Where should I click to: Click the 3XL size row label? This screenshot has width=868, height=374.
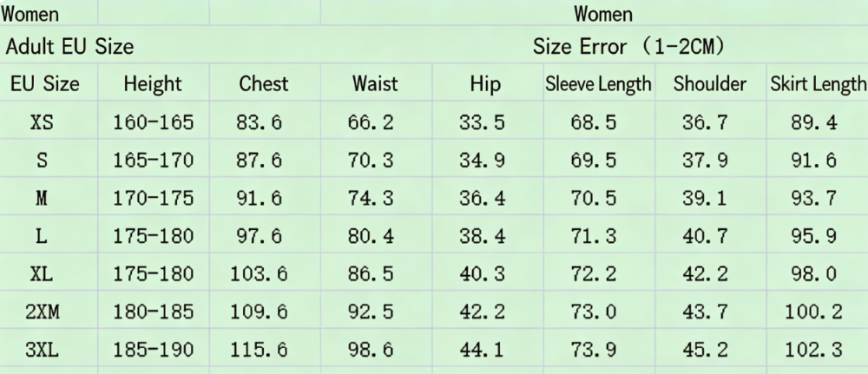pos(42,350)
